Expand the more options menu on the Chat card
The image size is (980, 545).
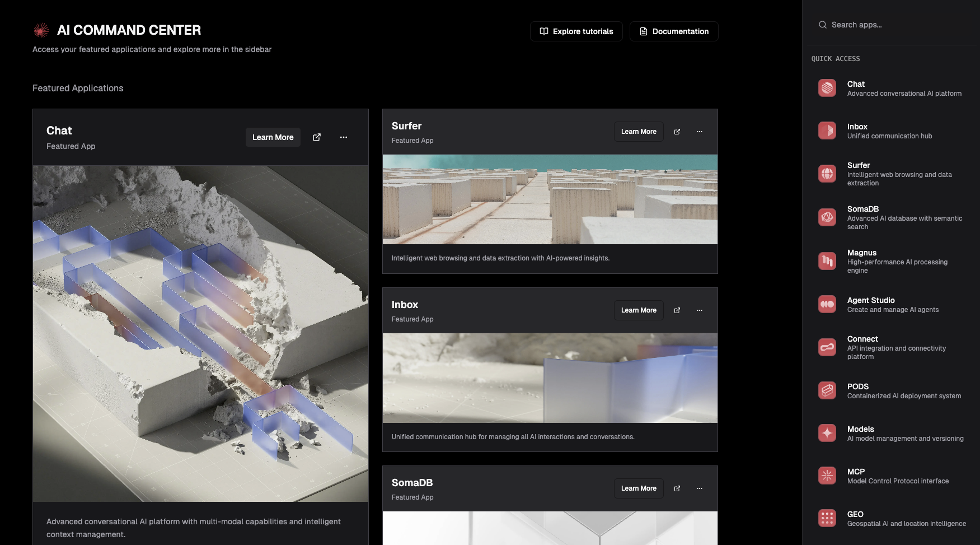[x=344, y=137]
